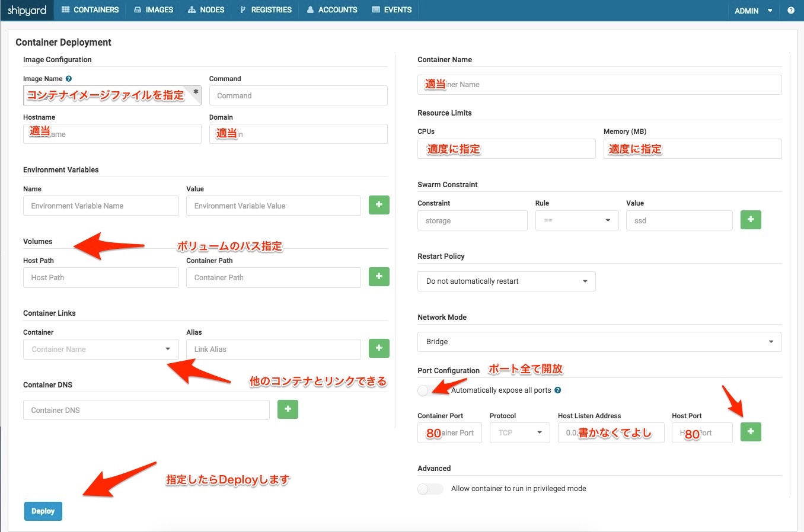The image size is (804, 532).
Task: Add volume mapping with green plus button
Action: (379, 277)
